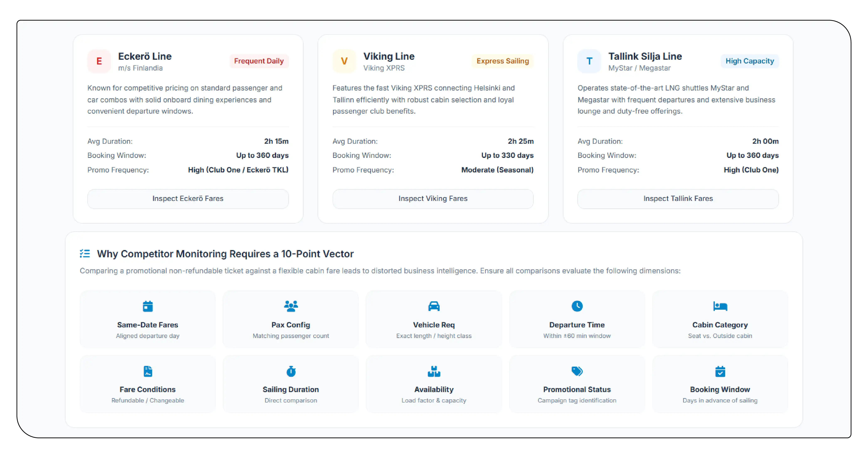
Task: Select the Viking Line heading
Action: point(389,56)
